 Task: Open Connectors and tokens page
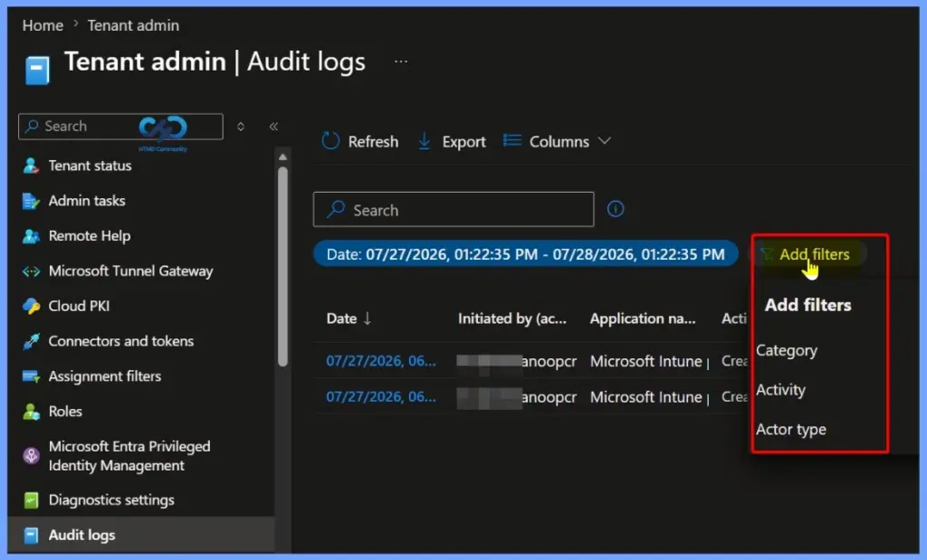point(121,341)
